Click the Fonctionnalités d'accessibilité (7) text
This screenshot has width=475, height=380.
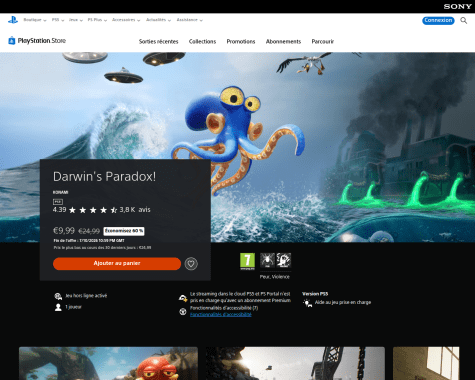(x=224, y=308)
